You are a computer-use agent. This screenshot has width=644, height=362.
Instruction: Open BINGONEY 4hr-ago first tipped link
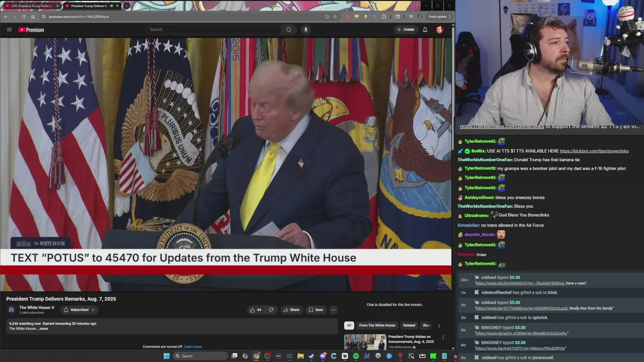click(x=521, y=333)
